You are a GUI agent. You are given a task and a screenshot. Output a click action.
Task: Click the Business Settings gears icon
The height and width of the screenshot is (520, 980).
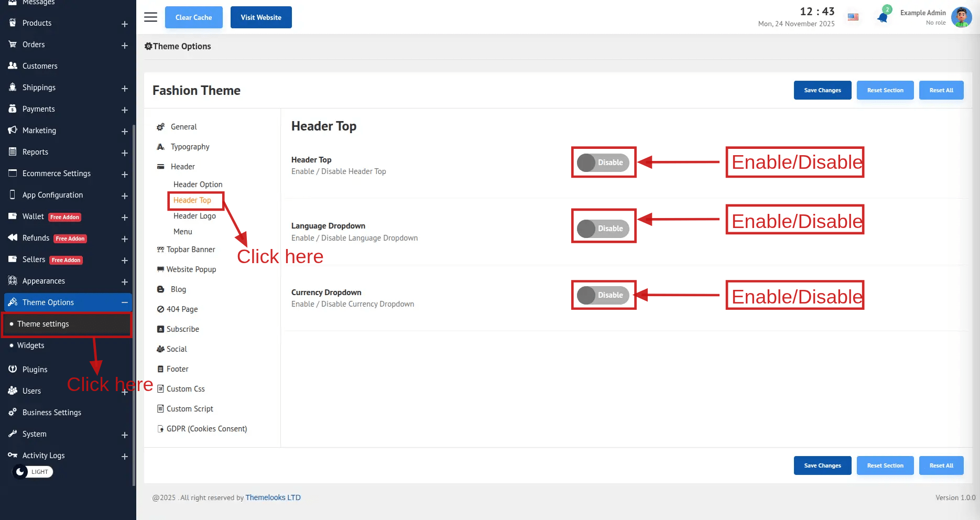[x=13, y=412]
